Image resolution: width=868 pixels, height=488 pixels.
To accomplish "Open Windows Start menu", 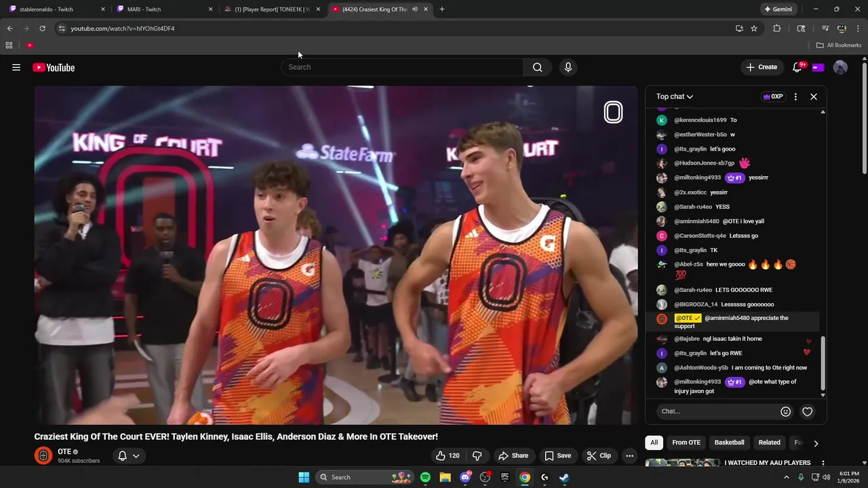I will [x=304, y=477].
